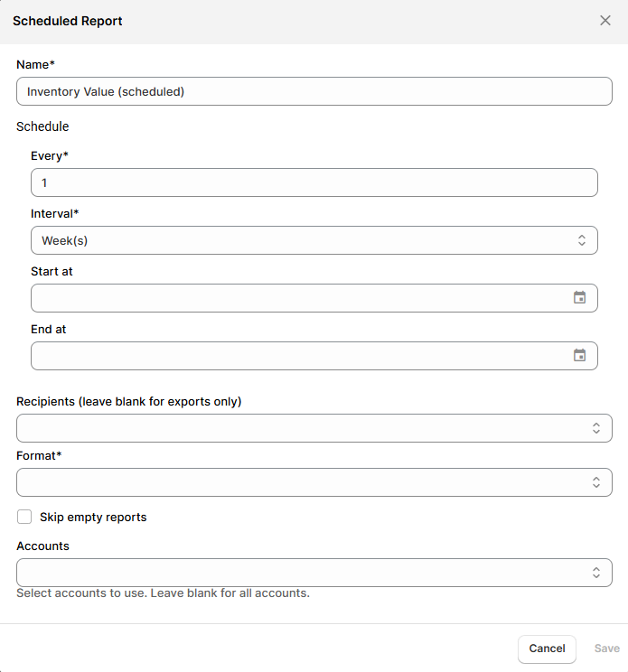Screen dimensions: 628x672
Task: Focus the Name field with Inventory Value
Action: tap(314, 91)
